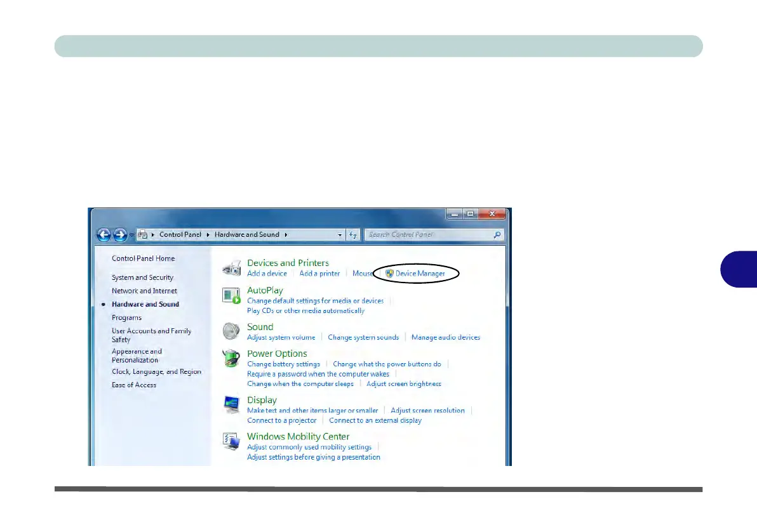Click the Device Manager shield icon

(389, 273)
